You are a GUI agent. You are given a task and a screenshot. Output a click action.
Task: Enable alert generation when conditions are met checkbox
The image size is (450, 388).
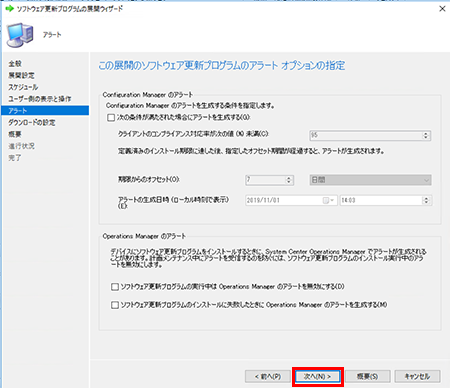(x=111, y=117)
